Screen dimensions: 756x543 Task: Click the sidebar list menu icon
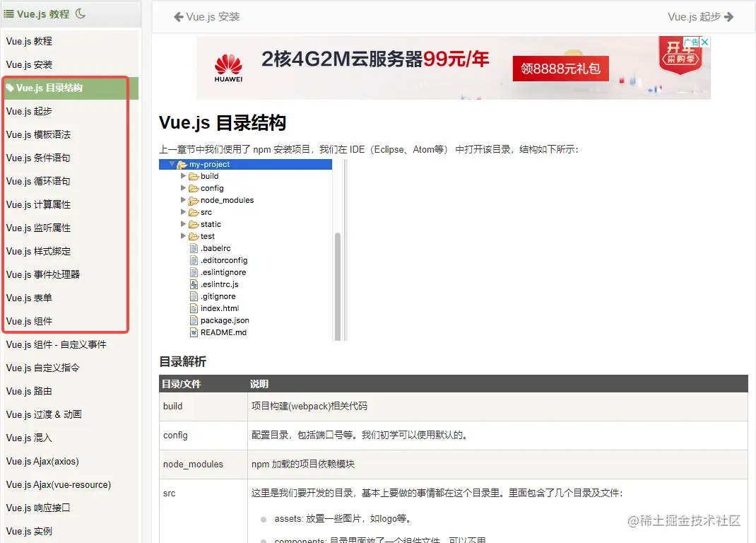click(8, 14)
